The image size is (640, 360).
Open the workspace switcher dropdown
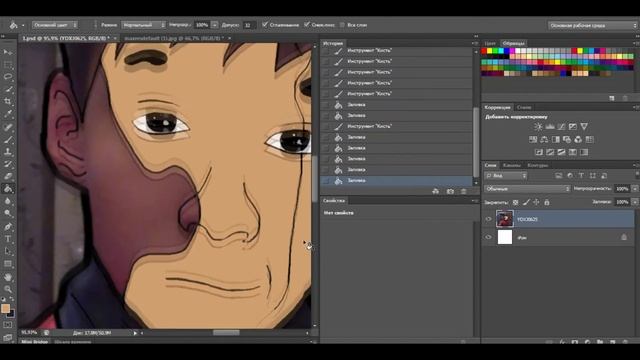point(593,25)
